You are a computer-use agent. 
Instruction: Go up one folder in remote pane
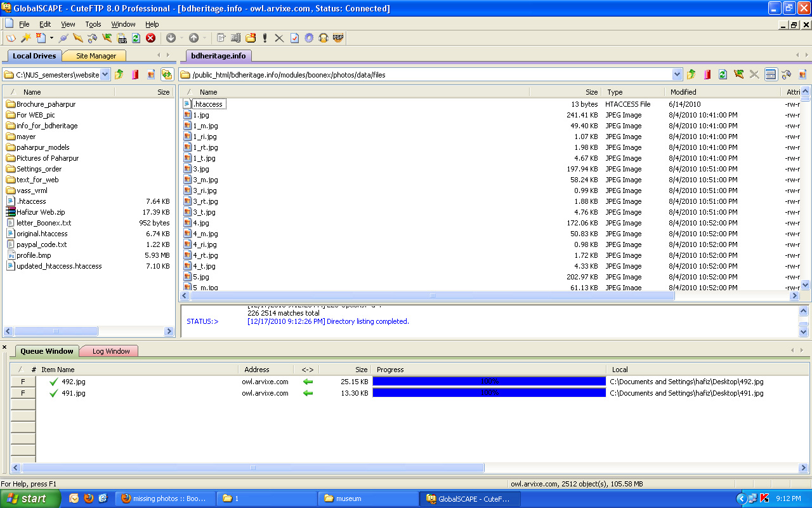[691, 74]
